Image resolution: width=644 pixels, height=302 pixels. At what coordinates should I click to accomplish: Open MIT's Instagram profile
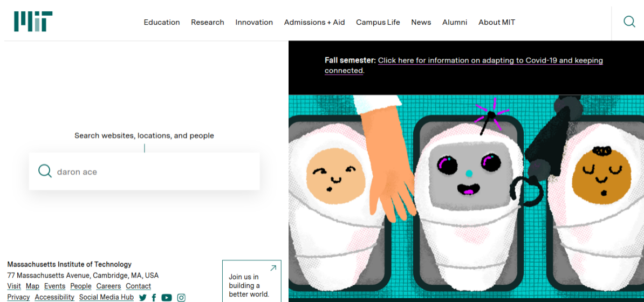181,298
